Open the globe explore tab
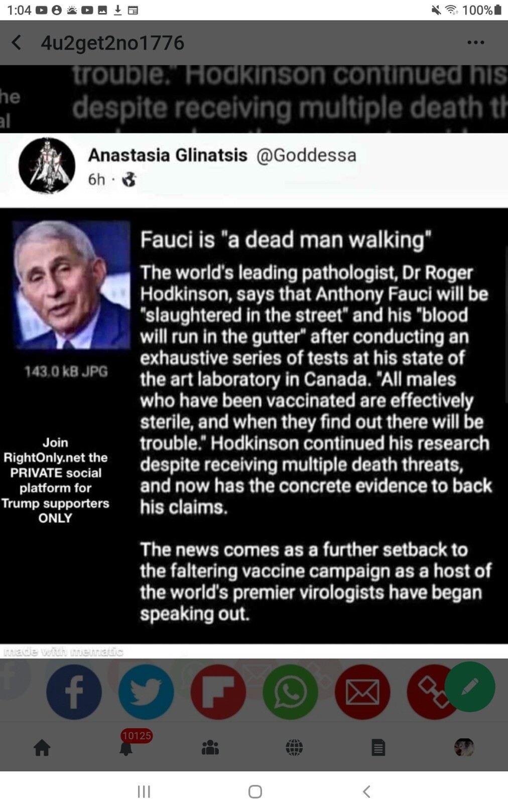 pos(294,748)
